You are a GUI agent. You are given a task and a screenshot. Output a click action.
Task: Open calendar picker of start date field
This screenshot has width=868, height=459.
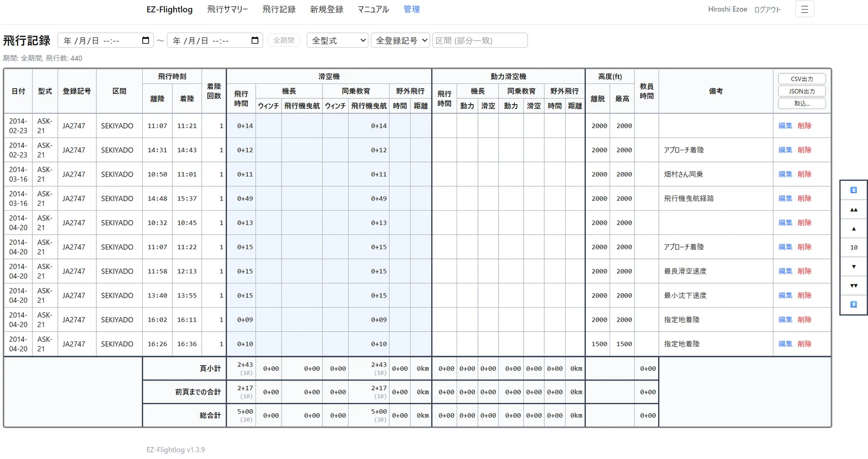(x=146, y=40)
